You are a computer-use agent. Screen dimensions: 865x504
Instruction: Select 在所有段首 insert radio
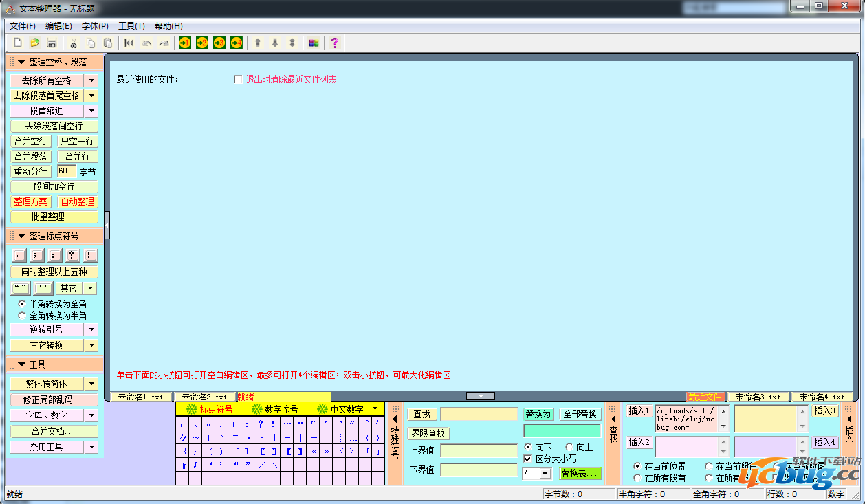coord(637,478)
